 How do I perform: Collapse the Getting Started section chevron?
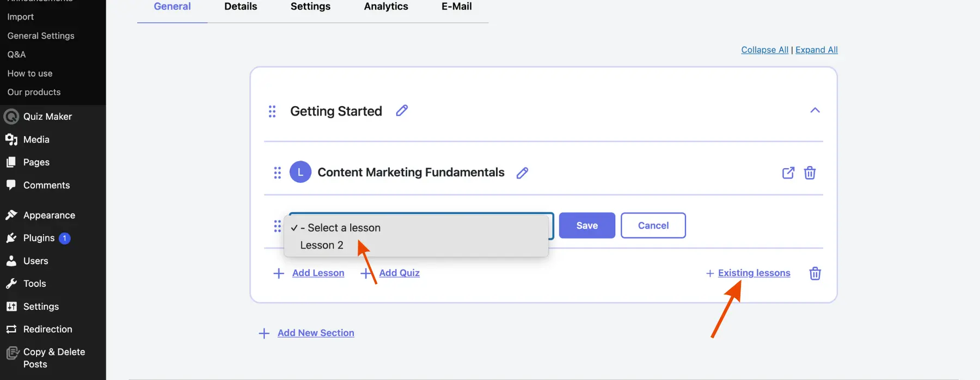[x=814, y=111]
